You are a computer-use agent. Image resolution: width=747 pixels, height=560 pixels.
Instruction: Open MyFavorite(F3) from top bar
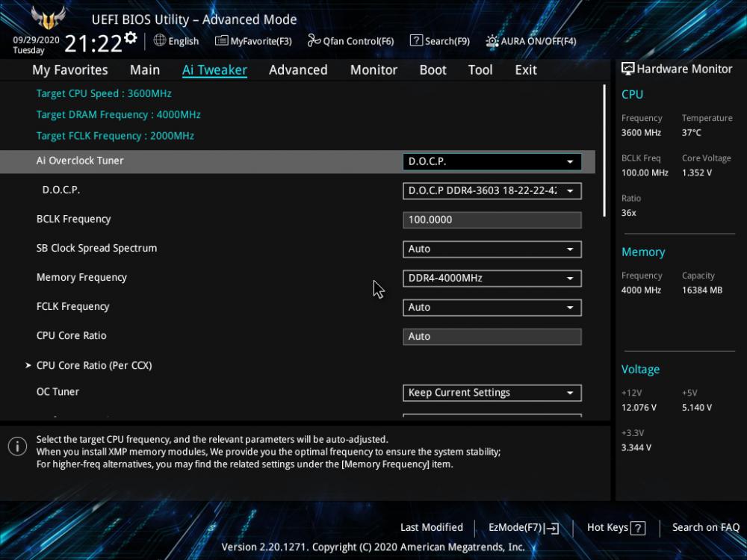pos(253,41)
